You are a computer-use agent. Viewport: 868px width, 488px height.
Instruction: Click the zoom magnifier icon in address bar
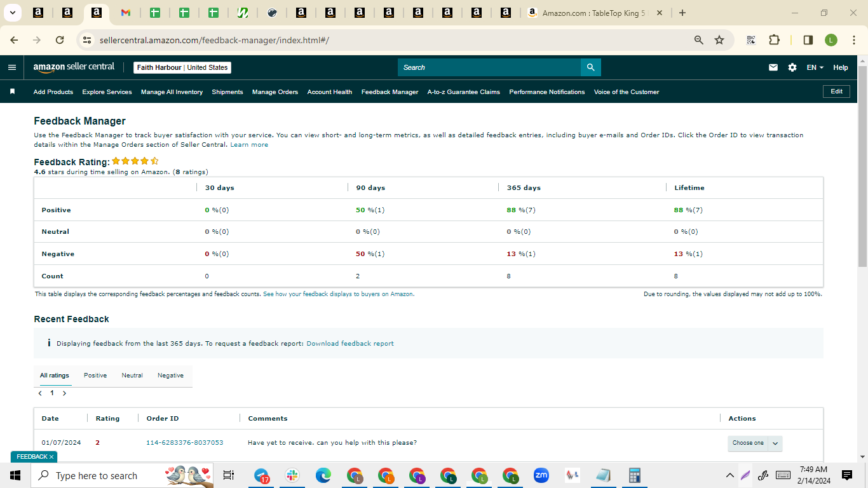[699, 40]
